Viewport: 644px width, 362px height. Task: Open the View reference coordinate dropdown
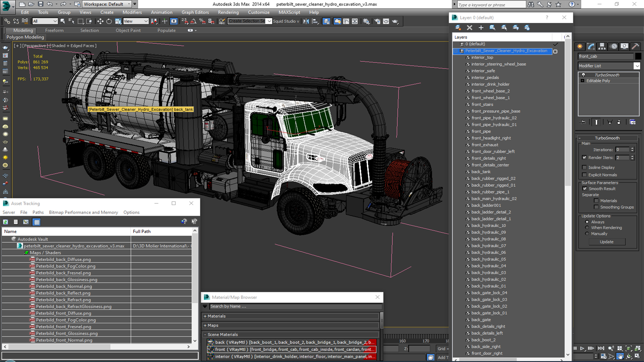click(136, 21)
